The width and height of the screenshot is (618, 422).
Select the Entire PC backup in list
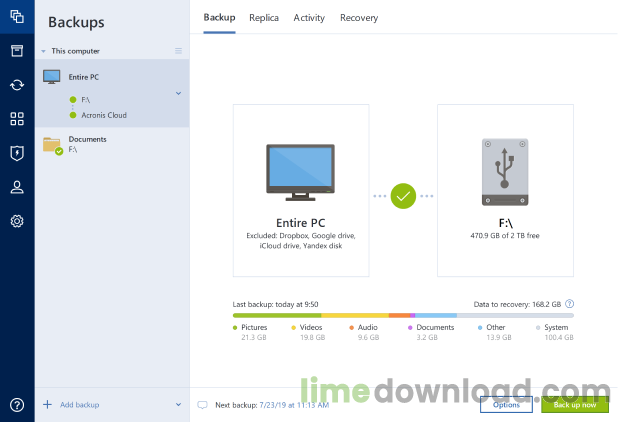(x=112, y=93)
